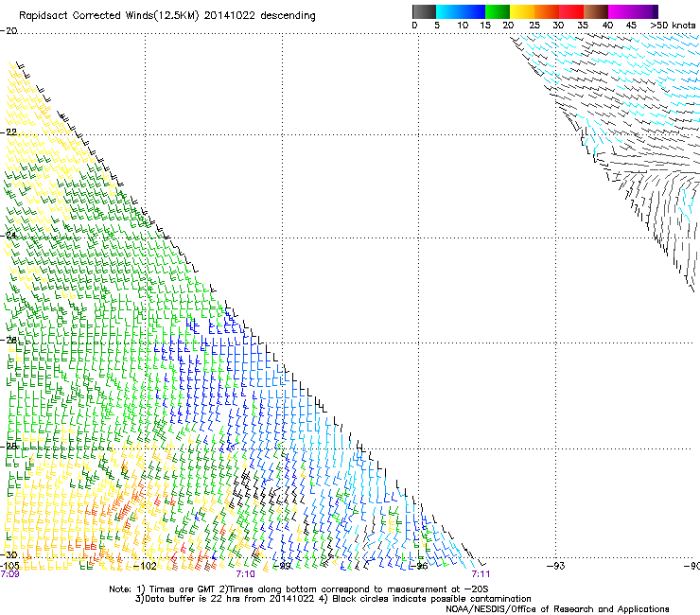Click the purple '7:09' time label
The image size is (700, 615).
tap(9, 574)
